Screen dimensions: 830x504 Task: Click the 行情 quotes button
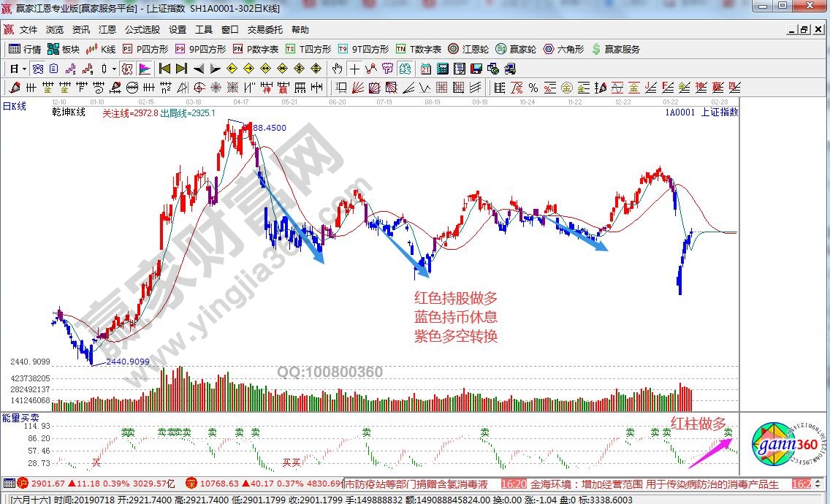coord(26,49)
